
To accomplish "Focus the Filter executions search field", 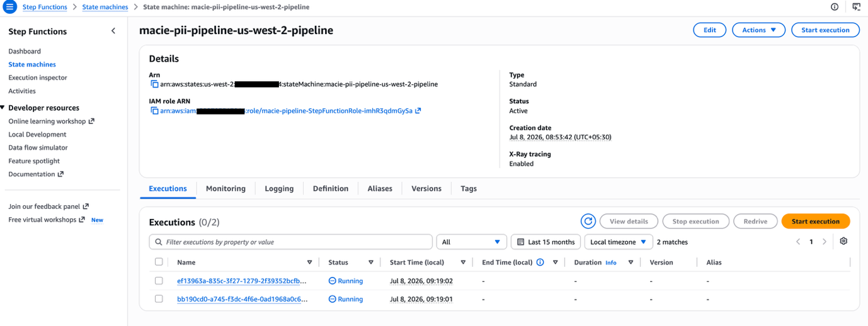I will click(290, 242).
